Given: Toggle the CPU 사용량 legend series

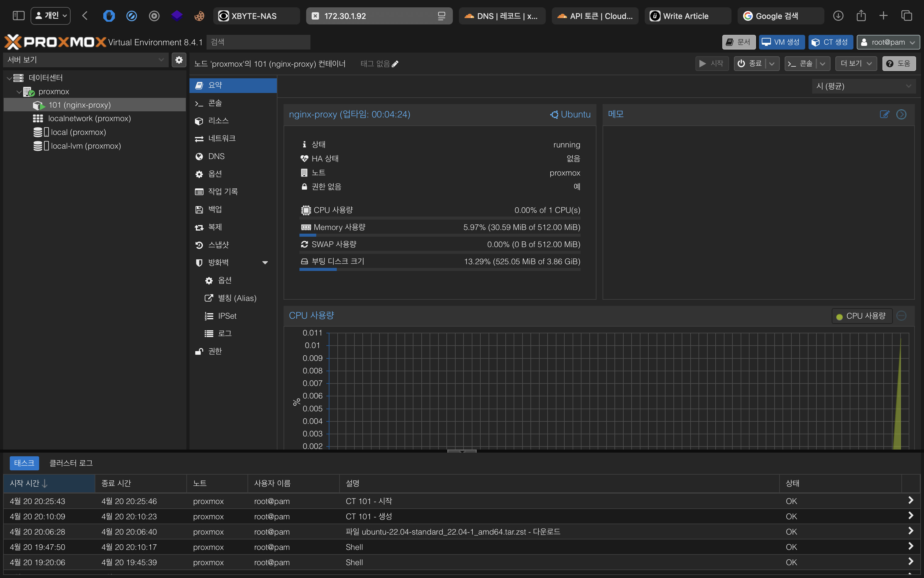Looking at the screenshot, I should coord(862,316).
